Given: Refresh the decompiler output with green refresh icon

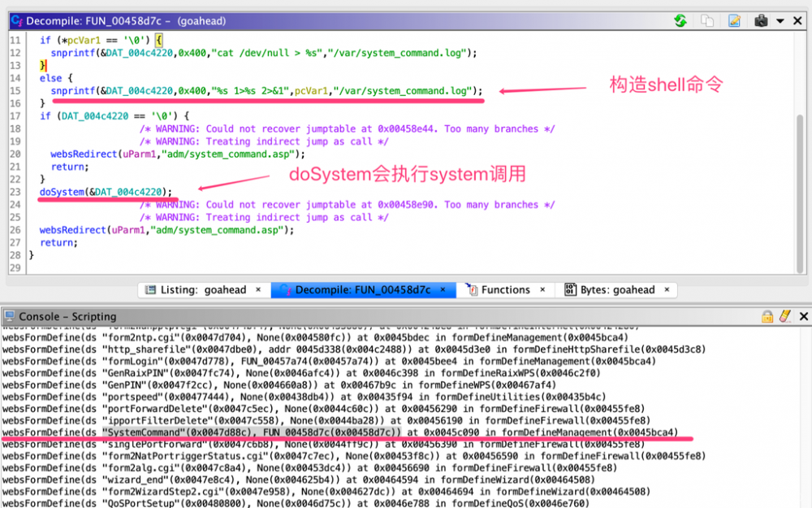Looking at the screenshot, I should tap(680, 20).
